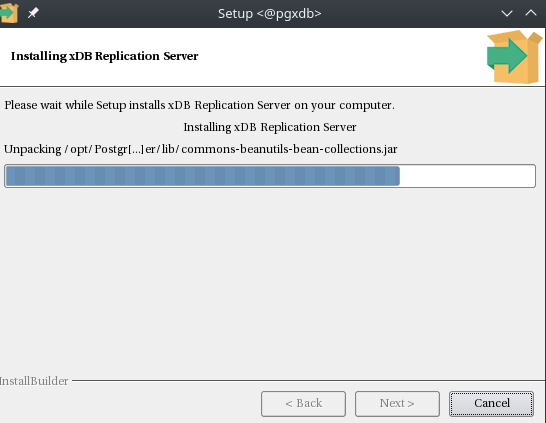The width and height of the screenshot is (546, 423).
Task: Click the separator line beside InstallBuilder
Action: tap(308, 381)
